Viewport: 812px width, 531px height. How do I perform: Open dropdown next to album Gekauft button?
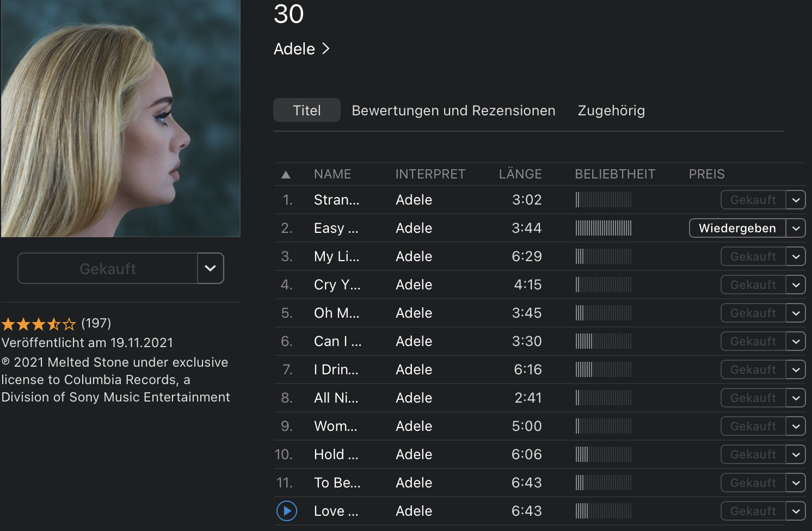tap(211, 268)
